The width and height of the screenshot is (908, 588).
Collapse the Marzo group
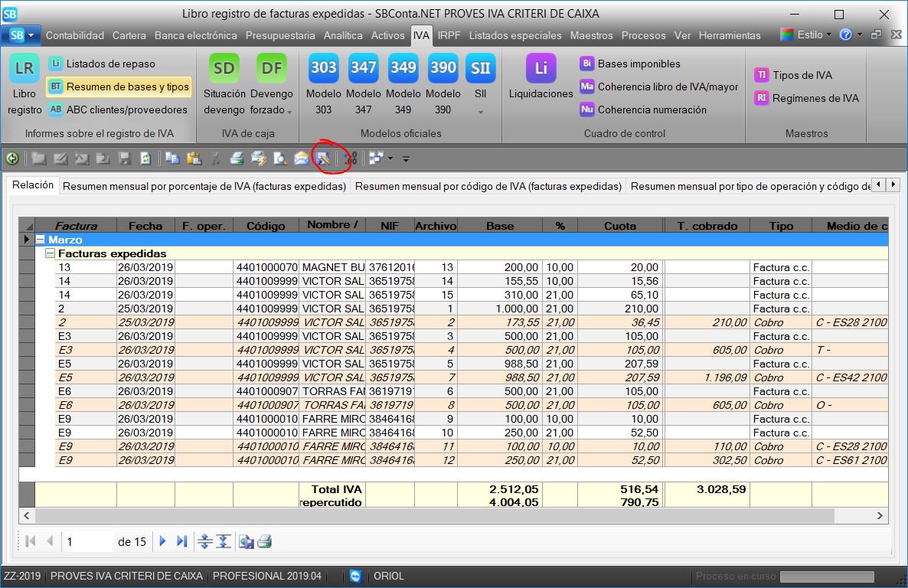pos(41,240)
